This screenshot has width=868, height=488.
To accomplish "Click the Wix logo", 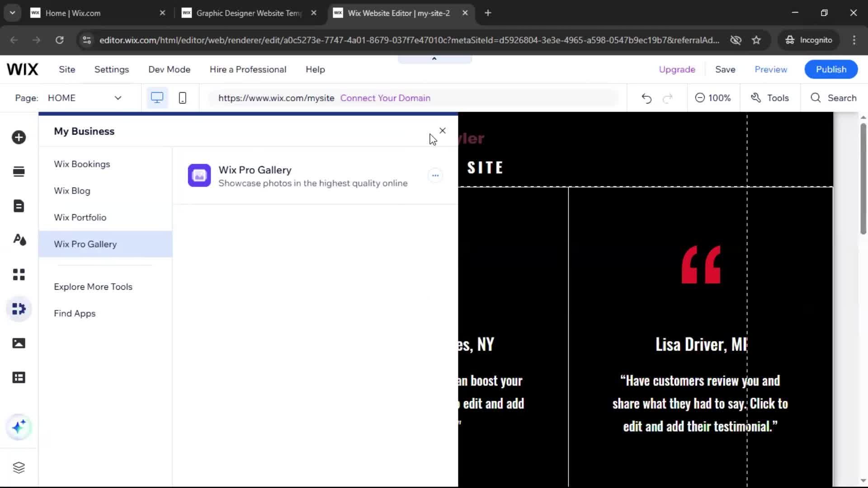I will coord(22,70).
